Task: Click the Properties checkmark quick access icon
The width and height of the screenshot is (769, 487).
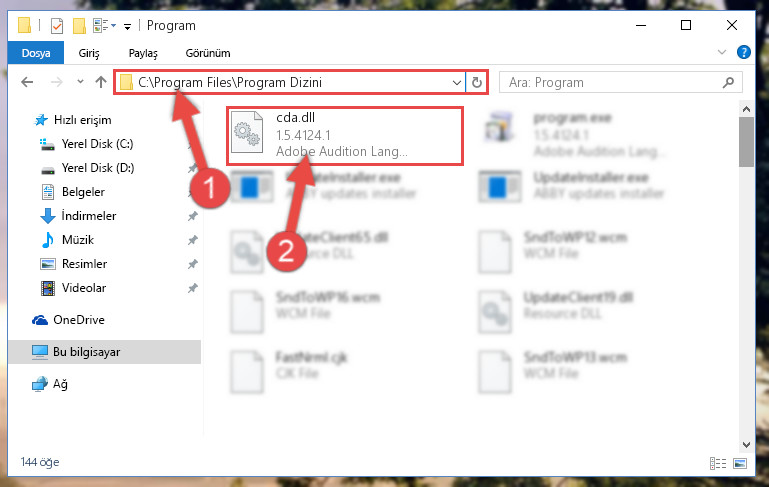Action: click(57, 26)
